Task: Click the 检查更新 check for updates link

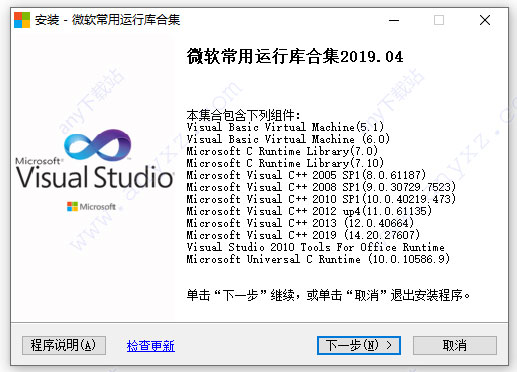Action: (x=151, y=346)
